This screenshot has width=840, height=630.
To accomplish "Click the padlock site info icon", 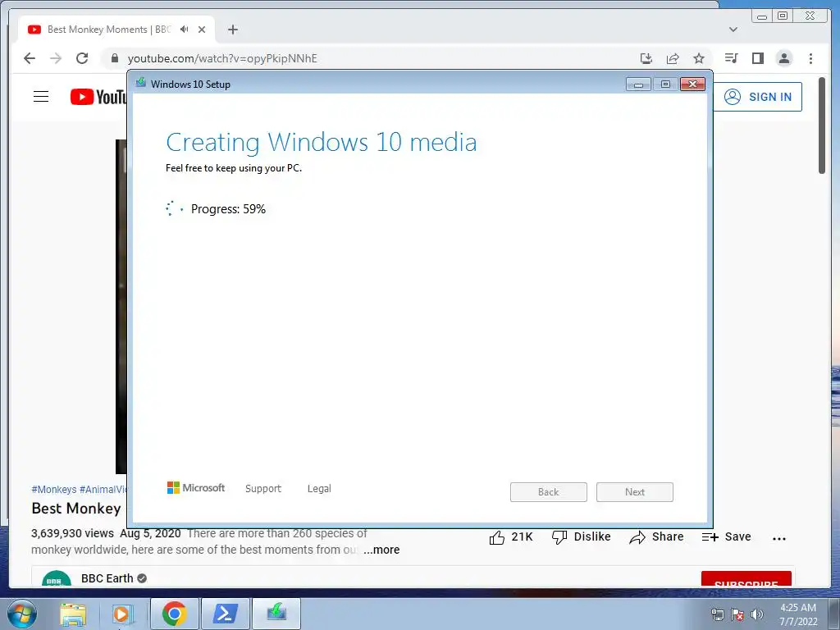I will coord(114,58).
